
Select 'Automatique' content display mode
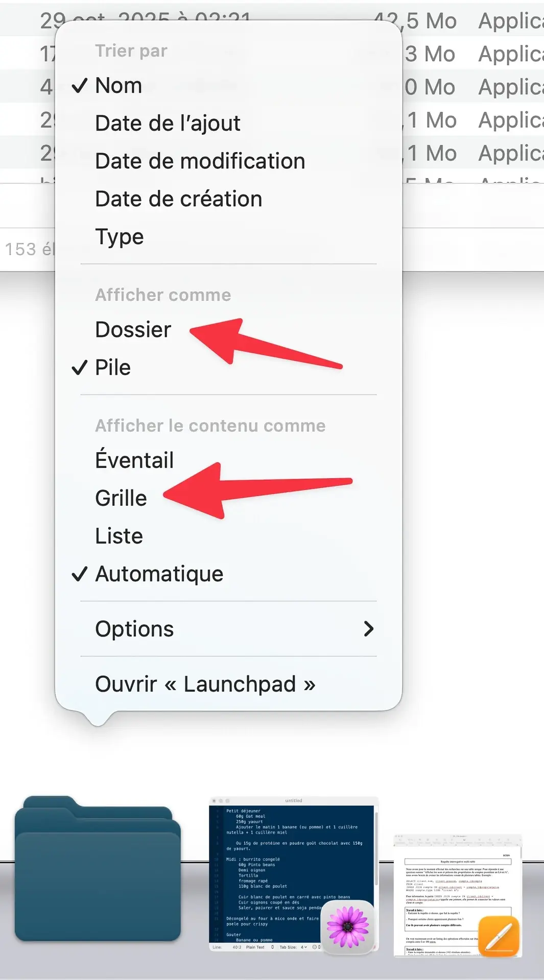(x=159, y=574)
